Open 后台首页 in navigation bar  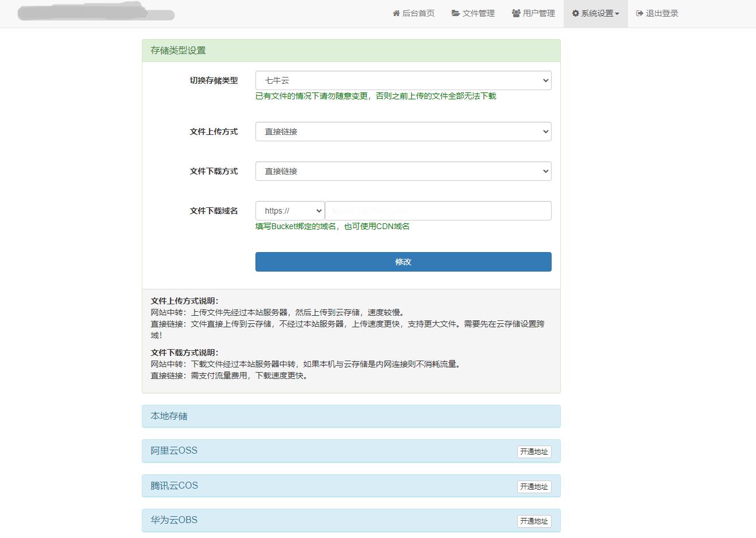pyautogui.click(x=413, y=13)
